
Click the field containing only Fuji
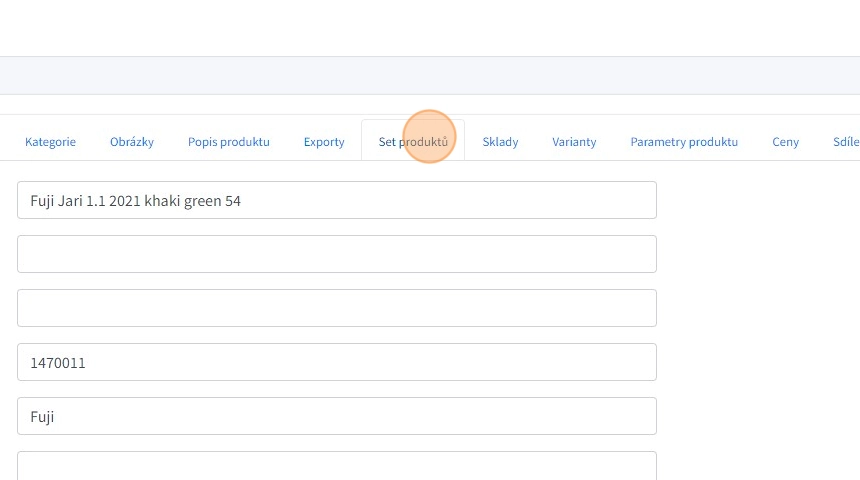(x=337, y=416)
